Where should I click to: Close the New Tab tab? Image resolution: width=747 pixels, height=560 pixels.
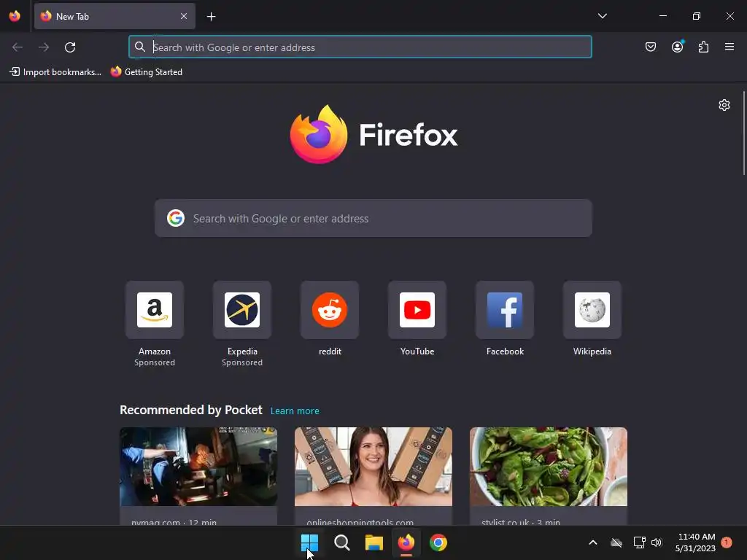tap(184, 16)
